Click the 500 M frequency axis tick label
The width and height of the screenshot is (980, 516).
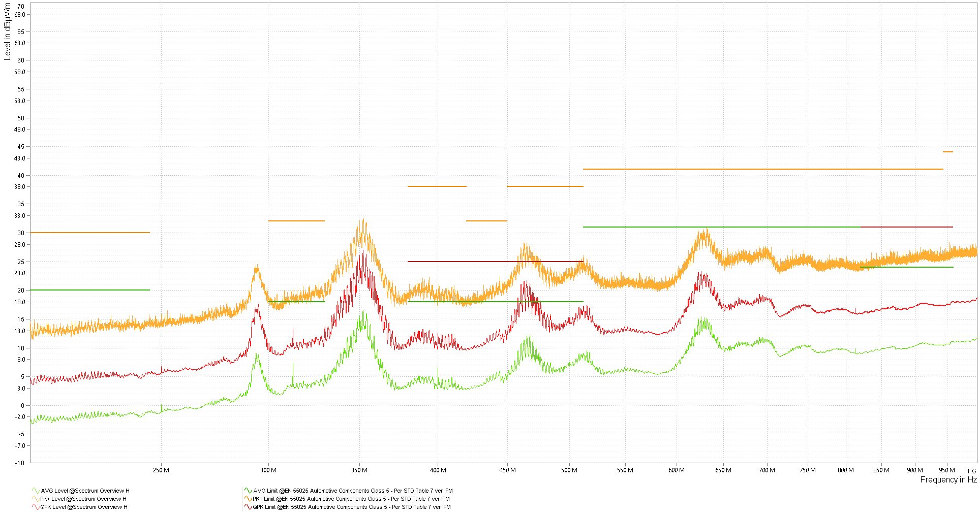point(569,470)
